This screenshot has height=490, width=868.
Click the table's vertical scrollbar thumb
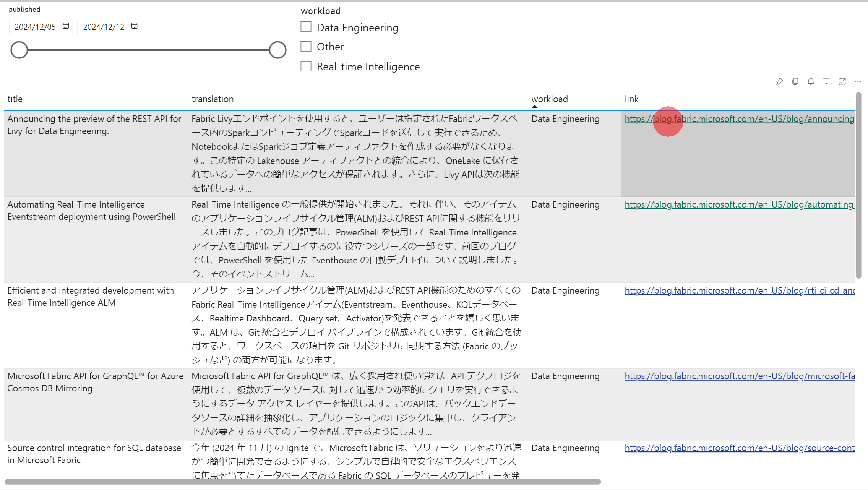pos(858,185)
